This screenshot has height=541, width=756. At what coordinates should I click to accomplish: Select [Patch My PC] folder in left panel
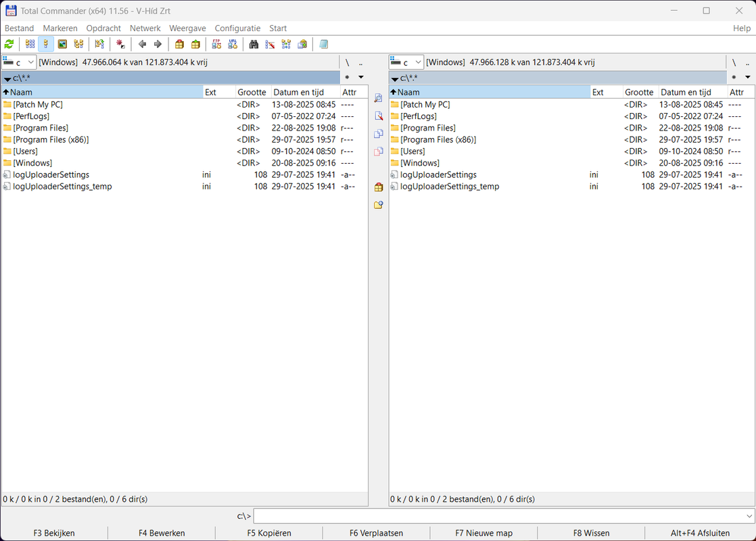(x=185, y=105)
